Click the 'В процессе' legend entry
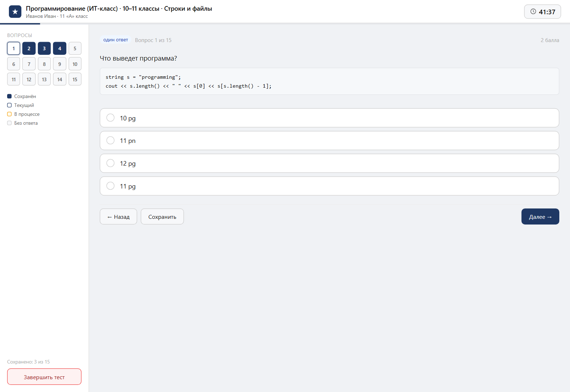 [24, 114]
